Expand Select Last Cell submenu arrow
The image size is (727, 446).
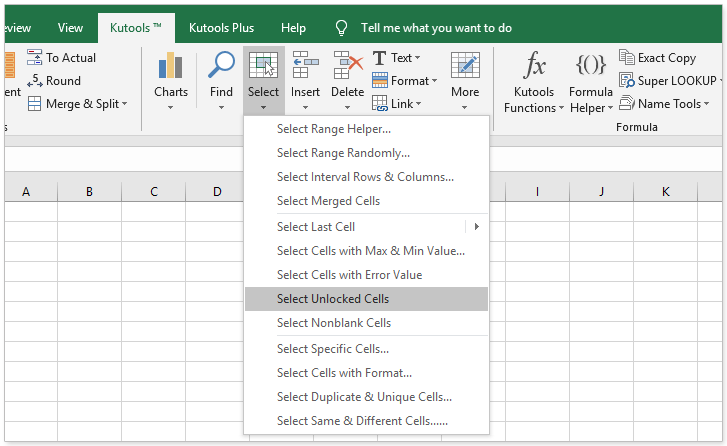[x=476, y=227]
